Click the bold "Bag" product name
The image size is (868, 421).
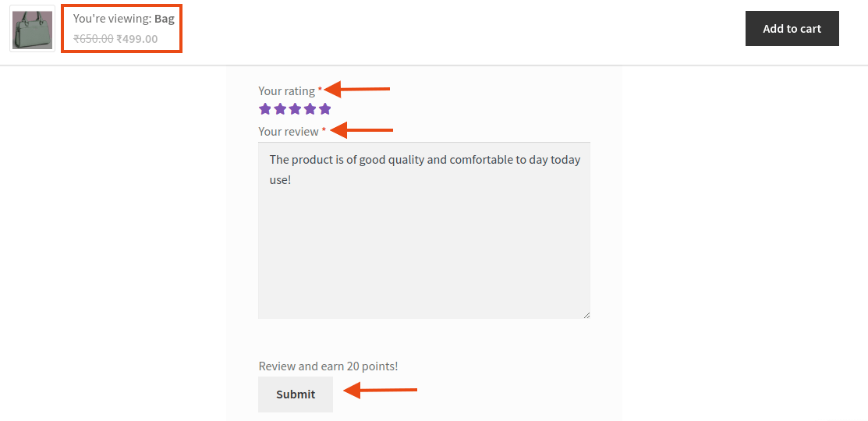[x=165, y=19]
